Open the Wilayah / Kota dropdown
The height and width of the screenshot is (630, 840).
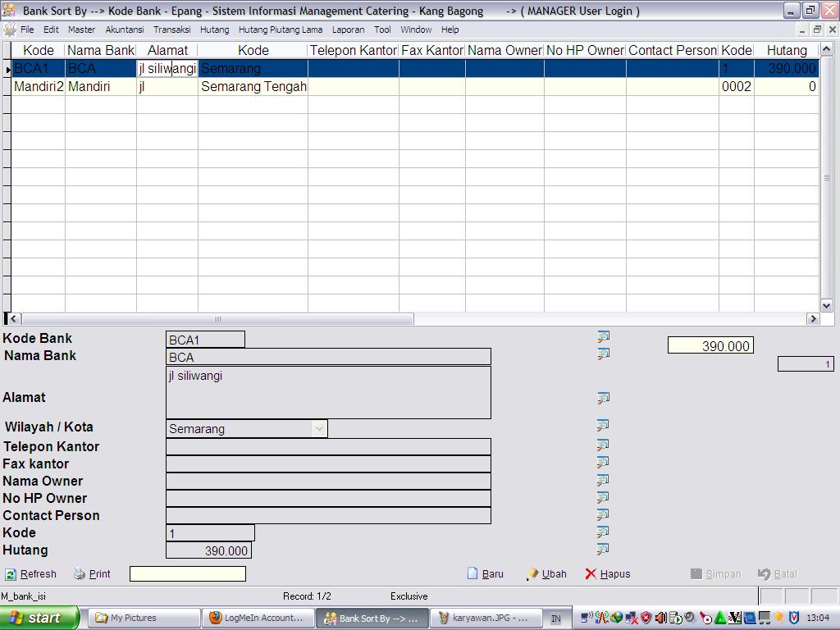click(x=319, y=428)
